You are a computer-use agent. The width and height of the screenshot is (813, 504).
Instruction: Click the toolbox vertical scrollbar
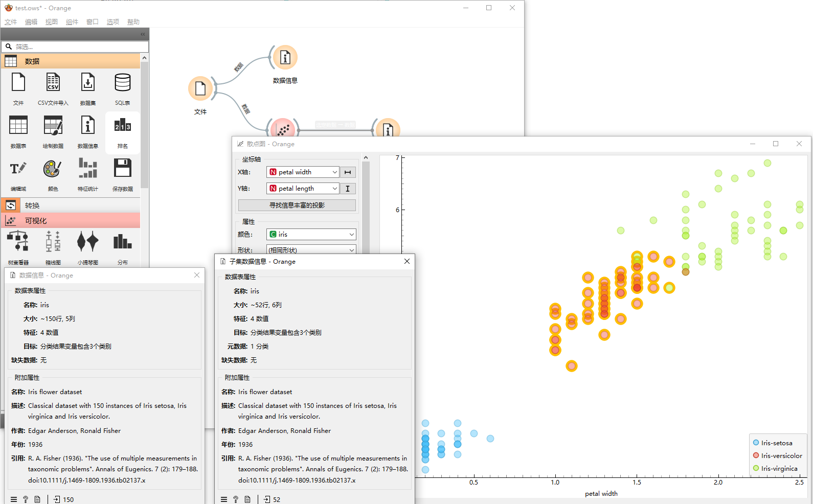pyautogui.click(x=145, y=125)
